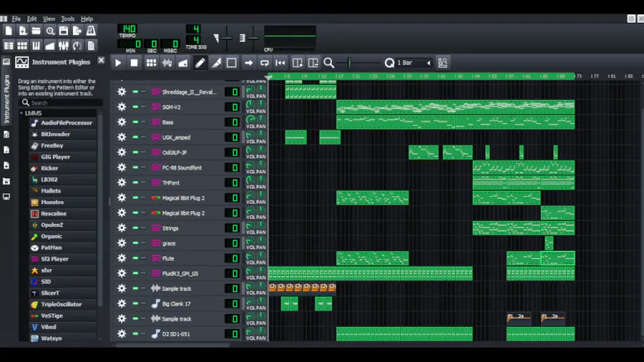The image size is (644, 362).
Task: Mute the SGM-V2 track
Action: 135,107
